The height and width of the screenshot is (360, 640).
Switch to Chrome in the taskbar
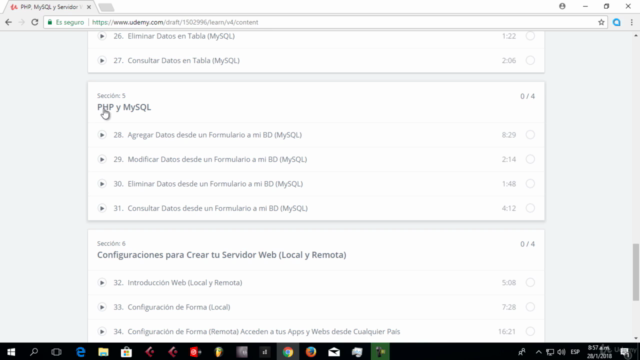(x=288, y=352)
